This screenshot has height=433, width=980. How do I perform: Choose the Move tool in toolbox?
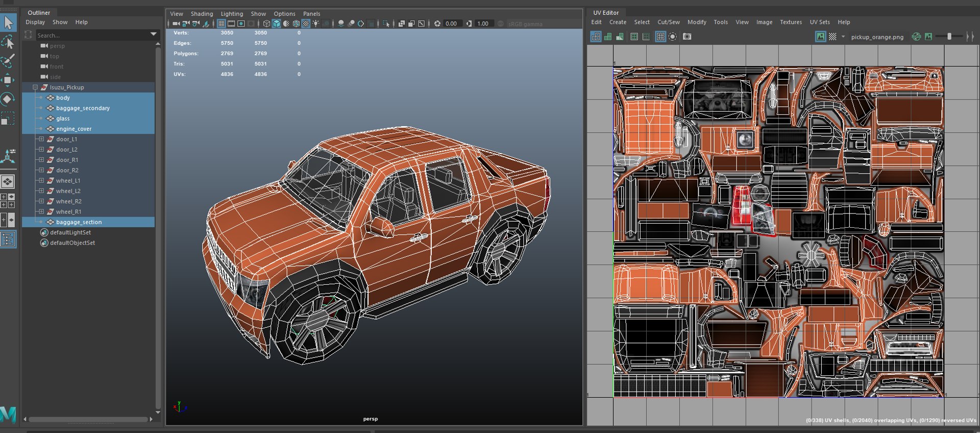pyautogui.click(x=8, y=80)
